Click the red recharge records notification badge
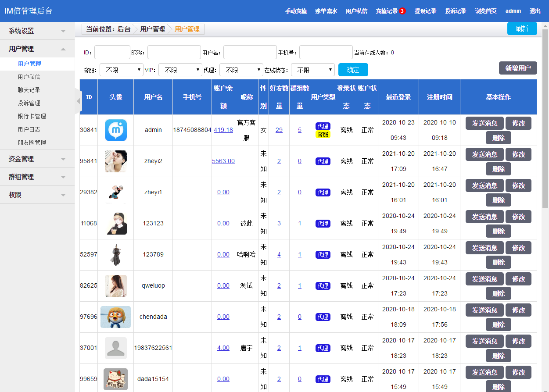Screen dimensions: 549x392 pyautogui.click(x=402, y=11)
